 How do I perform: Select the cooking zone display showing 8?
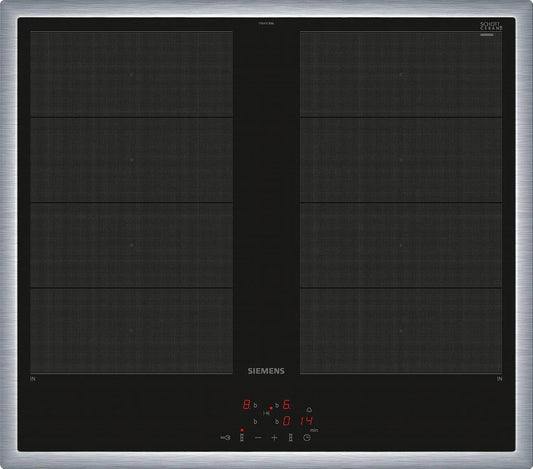pyautogui.click(x=247, y=404)
